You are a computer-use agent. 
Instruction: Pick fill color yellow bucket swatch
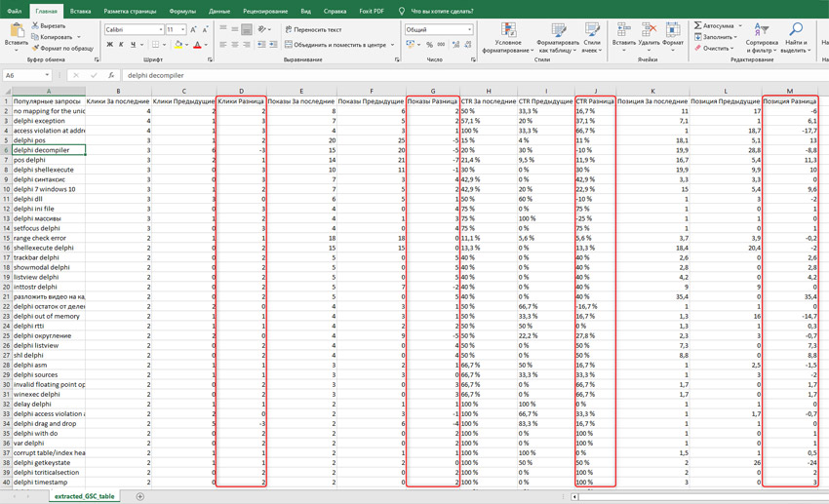178,45
